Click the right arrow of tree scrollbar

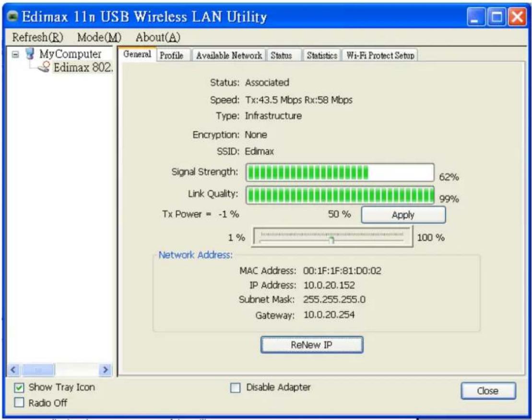point(106,370)
